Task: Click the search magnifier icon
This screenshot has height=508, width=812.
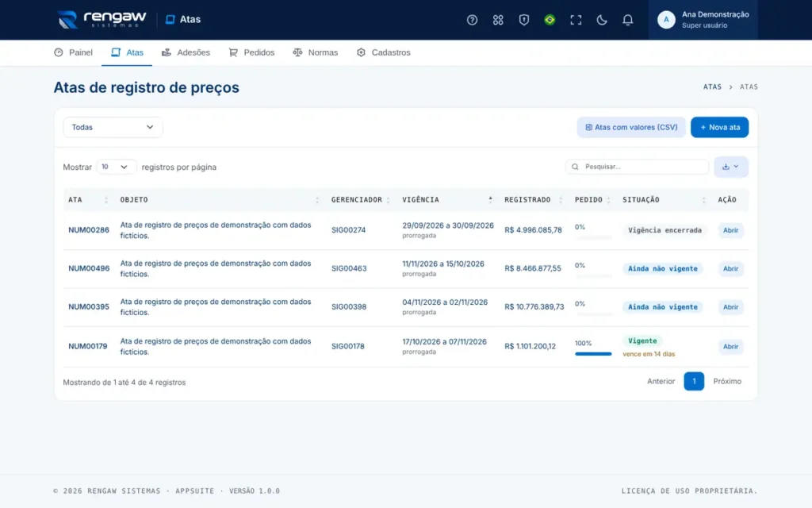Action: [575, 167]
